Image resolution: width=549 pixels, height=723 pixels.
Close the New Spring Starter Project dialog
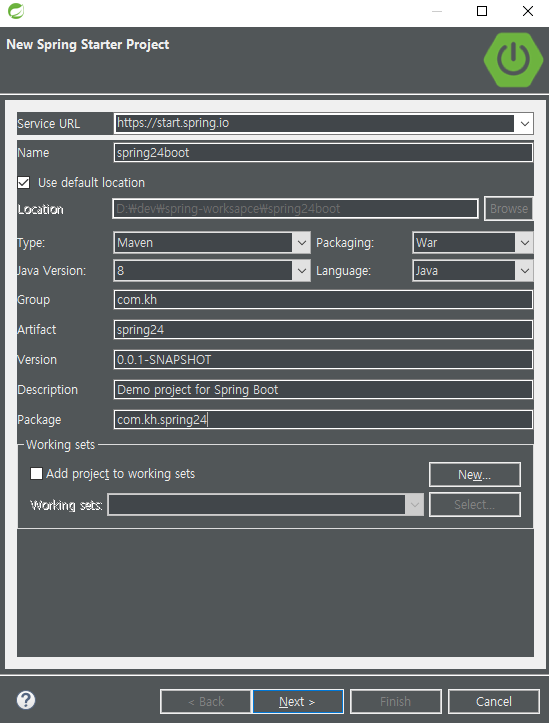point(528,11)
